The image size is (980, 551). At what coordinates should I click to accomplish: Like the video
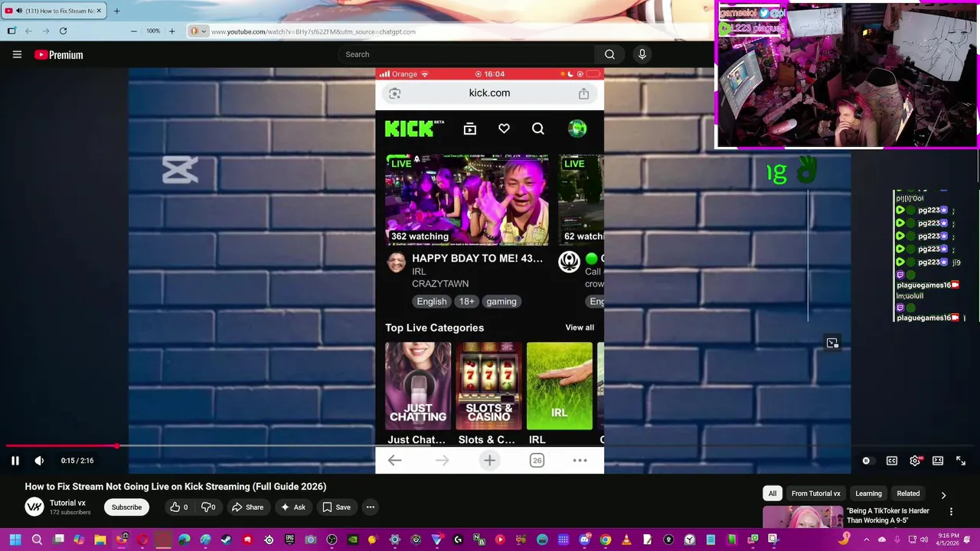pos(178,507)
